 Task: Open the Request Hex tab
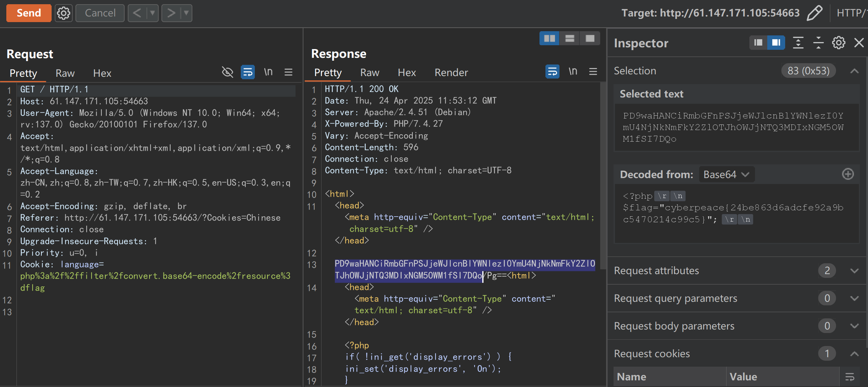[102, 73]
